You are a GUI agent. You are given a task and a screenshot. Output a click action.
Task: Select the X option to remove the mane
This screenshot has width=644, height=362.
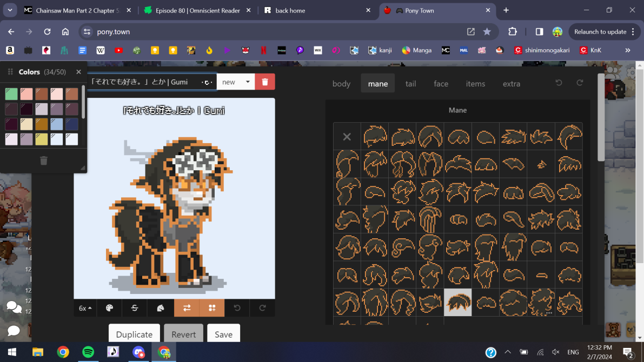[x=347, y=136]
